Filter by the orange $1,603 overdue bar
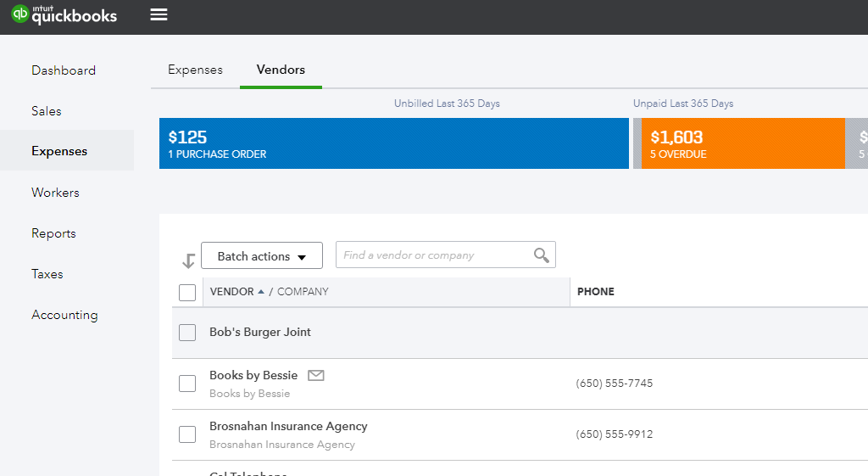868x476 pixels. click(743, 143)
